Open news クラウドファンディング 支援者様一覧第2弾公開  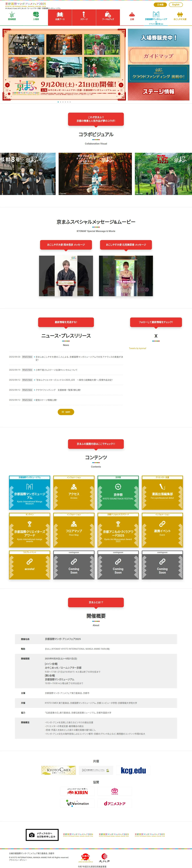[58, 390]
